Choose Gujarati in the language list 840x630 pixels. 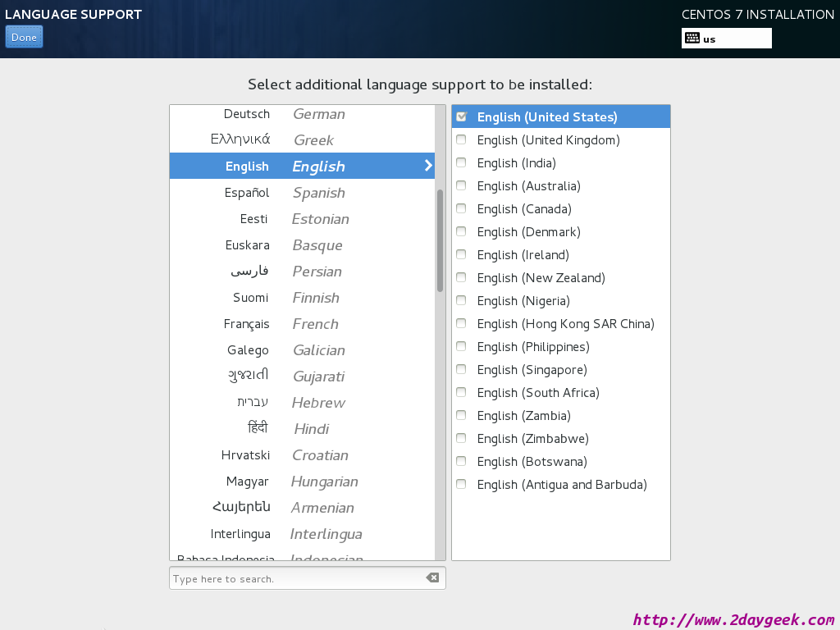point(302,376)
